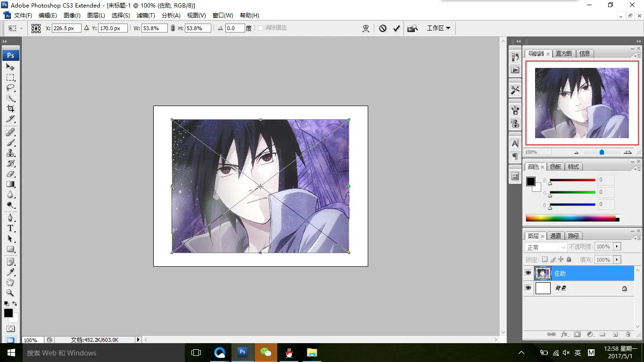Viewport: 644px width, 362px height.
Task: Open the Tool Presets panel from the dock
Action: (x=515, y=90)
